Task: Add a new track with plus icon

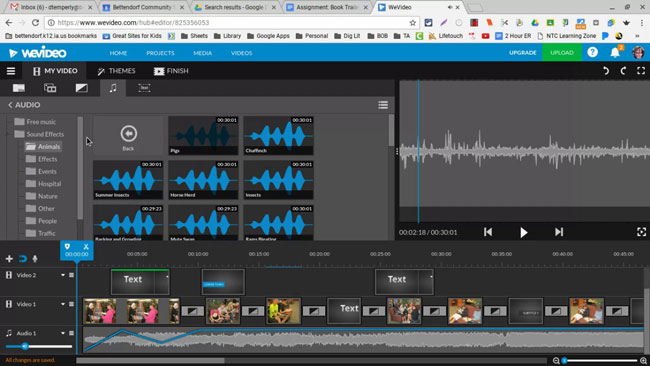Action: click(x=9, y=259)
